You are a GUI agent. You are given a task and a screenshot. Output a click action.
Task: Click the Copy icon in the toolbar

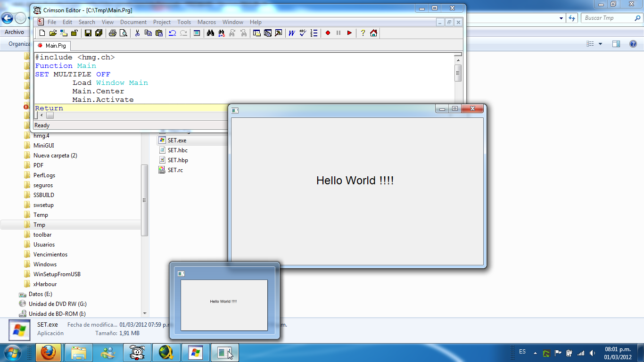click(x=148, y=33)
